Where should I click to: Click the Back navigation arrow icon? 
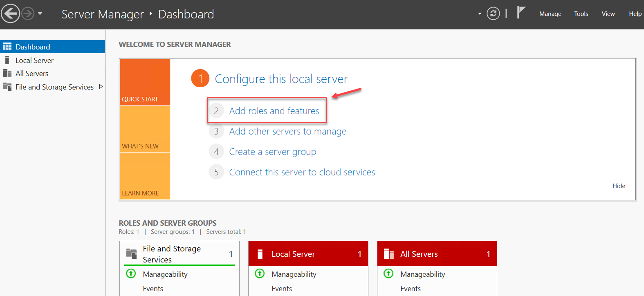[10, 13]
